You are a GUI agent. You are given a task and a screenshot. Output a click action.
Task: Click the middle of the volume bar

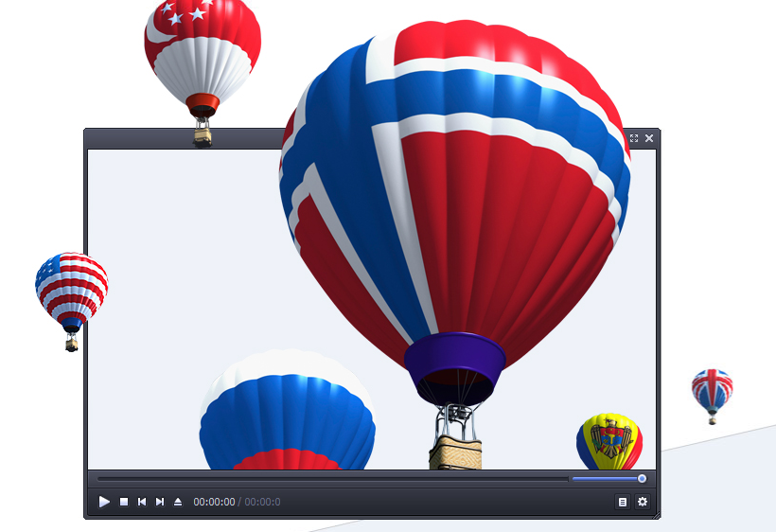(608, 479)
